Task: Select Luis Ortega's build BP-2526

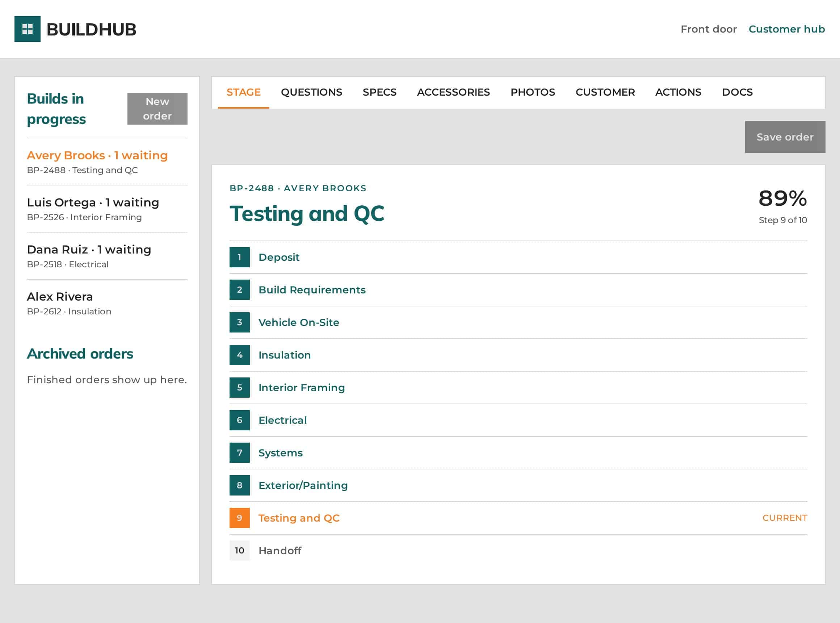Action: 107,209
